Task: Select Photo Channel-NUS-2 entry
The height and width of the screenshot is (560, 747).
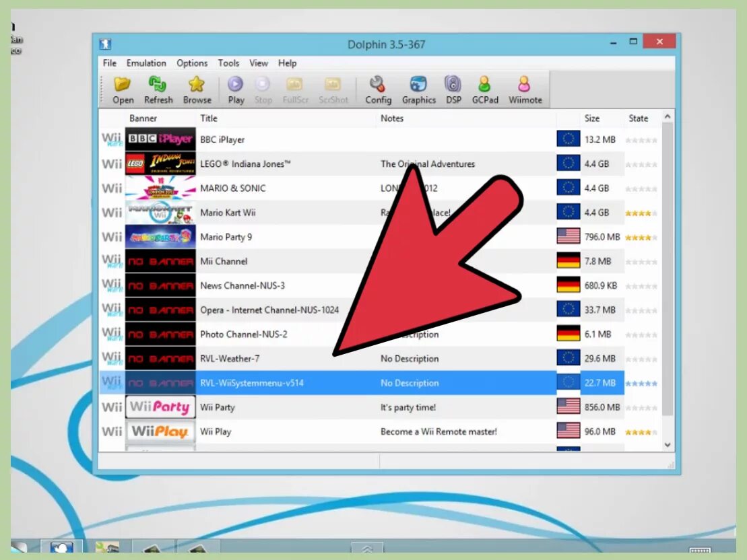Action: (244, 335)
